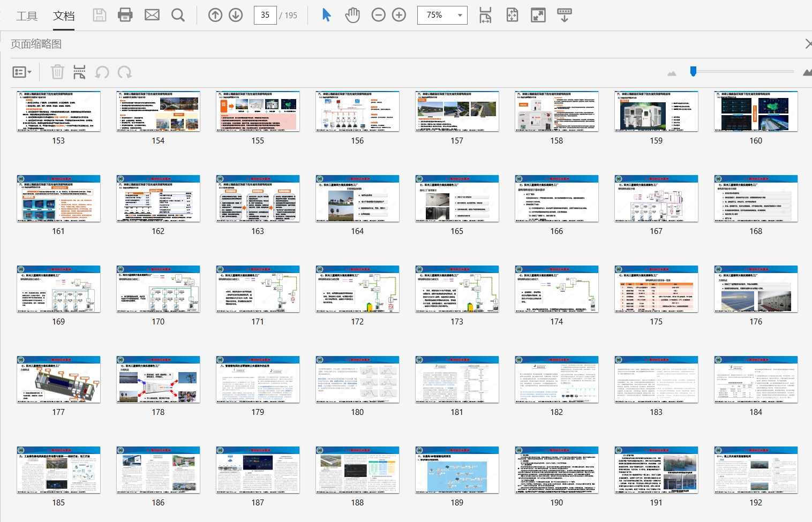Close the 页面缩略图 panel
The image size is (812, 522).
pyautogui.click(x=808, y=44)
